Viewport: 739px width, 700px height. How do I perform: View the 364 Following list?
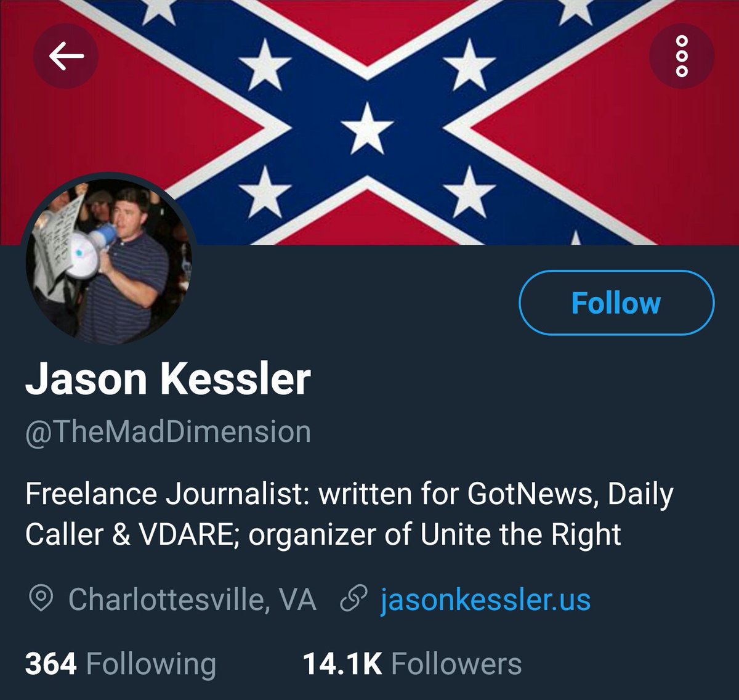(x=121, y=664)
